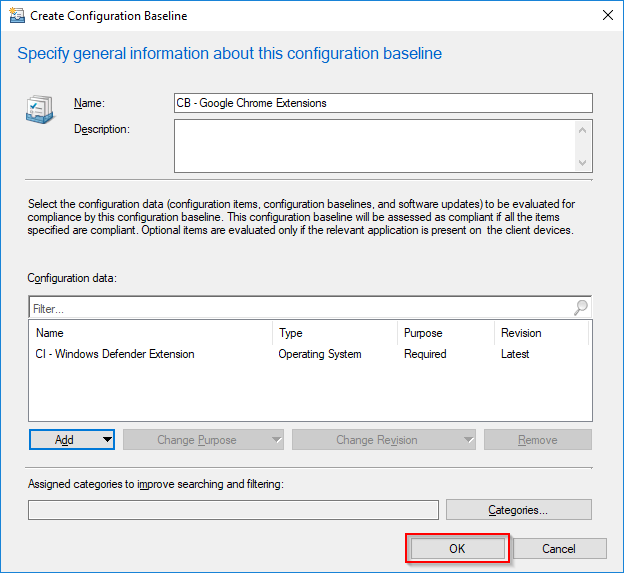The image size is (624, 573).
Task: Sort by the Purpose column header
Action: pos(445,333)
